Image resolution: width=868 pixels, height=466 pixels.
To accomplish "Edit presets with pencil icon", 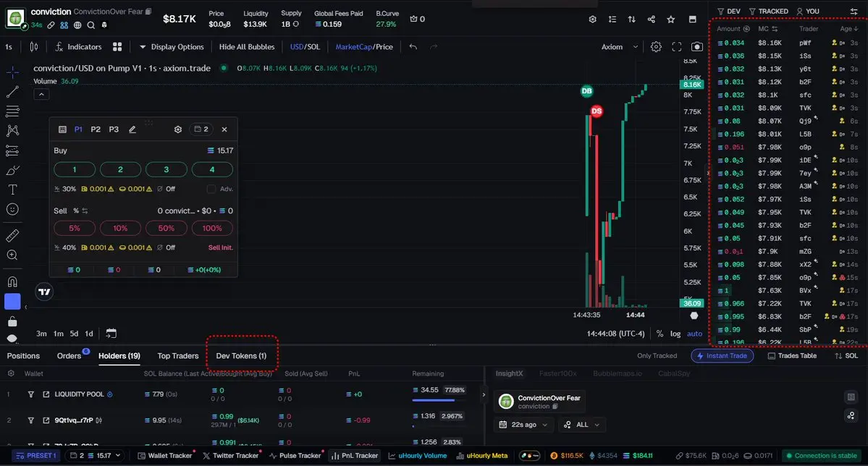I will click(132, 130).
